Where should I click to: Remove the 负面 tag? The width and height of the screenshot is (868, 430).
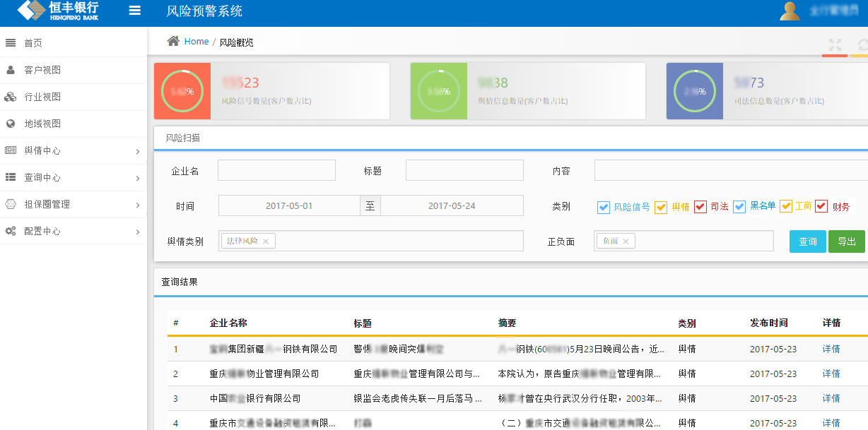coord(626,241)
